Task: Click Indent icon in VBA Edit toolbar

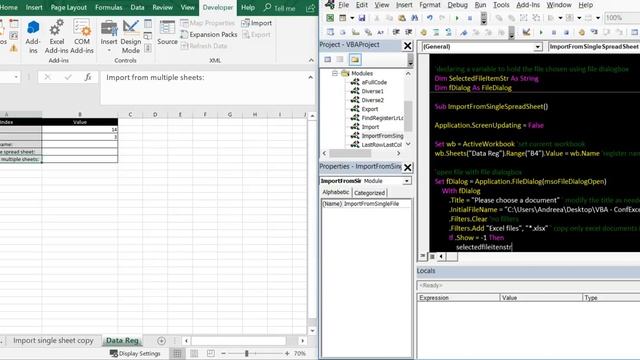Action: tap(396, 32)
